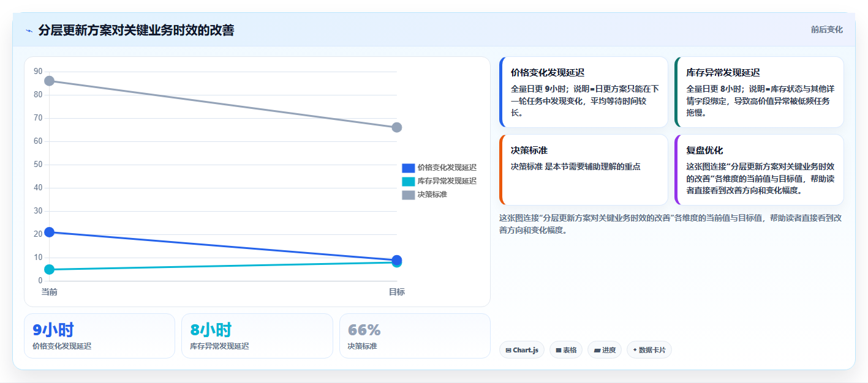Open the 价格变化发现延迟 info card heading
Image resolution: width=868 pixels, height=383 pixels.
[x=548, y=73]
